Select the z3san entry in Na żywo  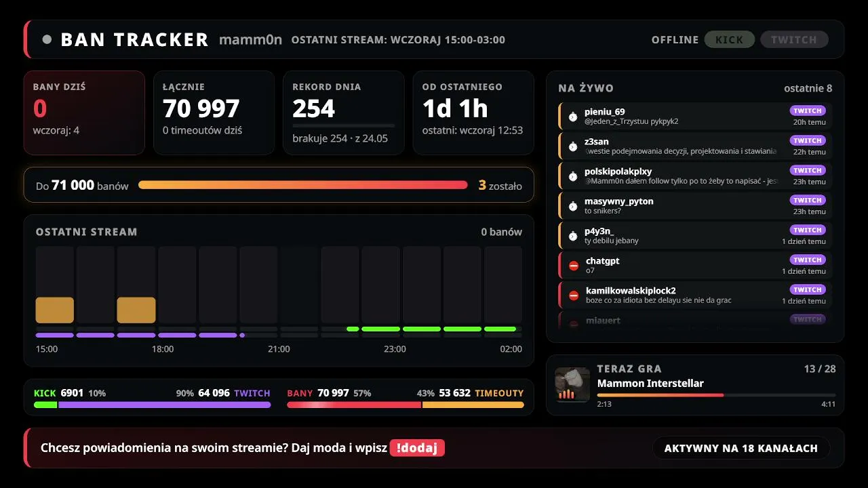tap(695, 146)
